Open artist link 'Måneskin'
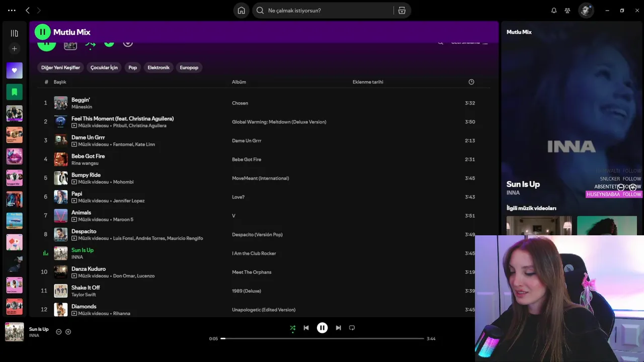 tap(82, 107)
